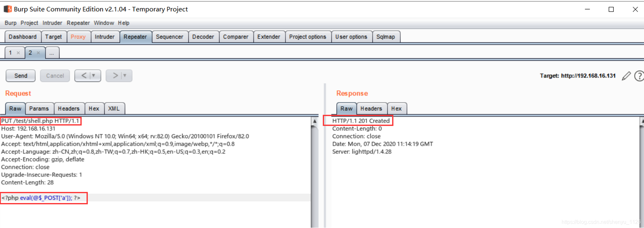Switch to the Sequencer tab
This screenshot has width=644, height=228.
(x=170, y=37)
